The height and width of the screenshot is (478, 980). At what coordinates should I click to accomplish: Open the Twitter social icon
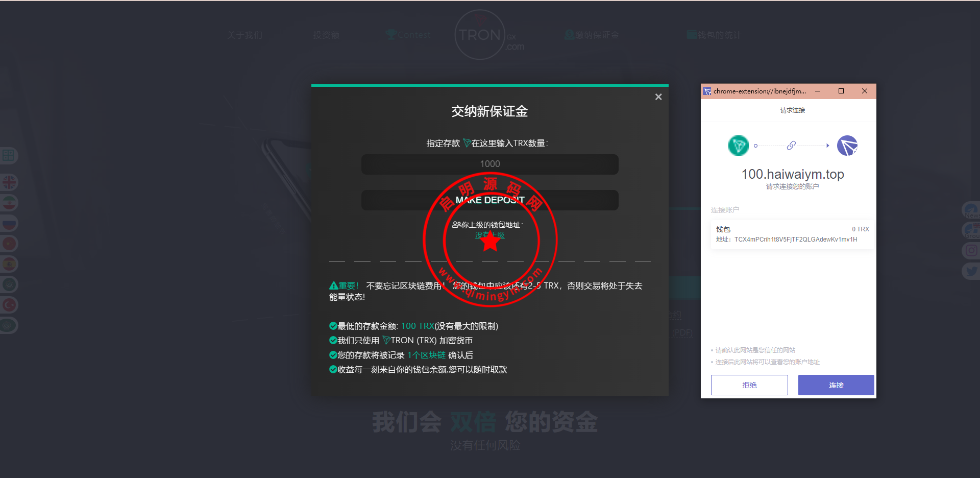pos(971,271)
